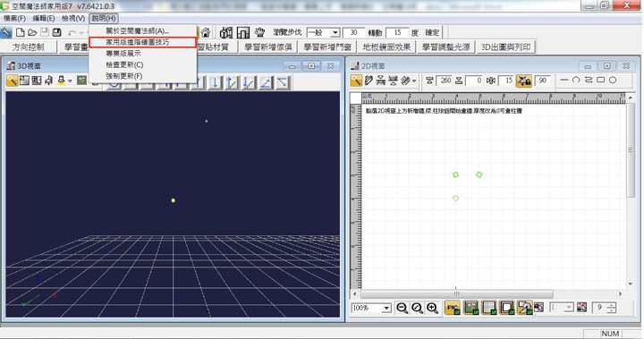Toggle the PIC display option
Image resolution: width=644 pixels, height=339 pixels.
[x=453, y=308]
